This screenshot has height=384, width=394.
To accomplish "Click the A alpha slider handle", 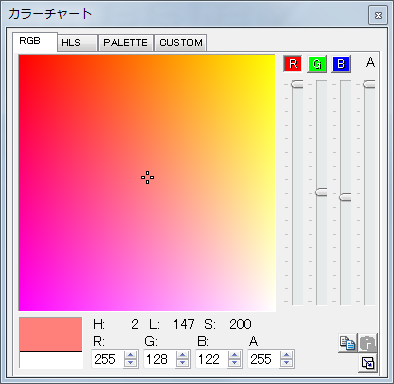I will click(x=369, y=84).
